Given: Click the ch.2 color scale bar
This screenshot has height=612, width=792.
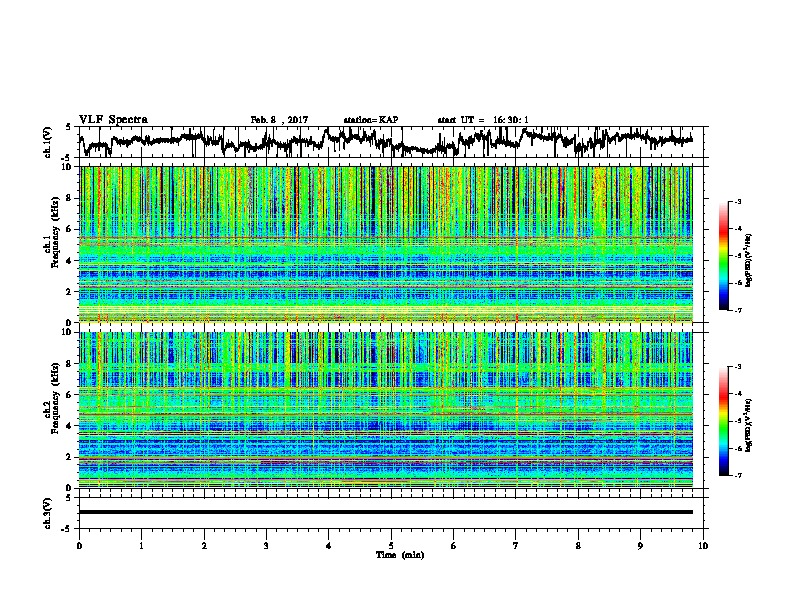Looking at the screenshot, I should pos(723,421).
